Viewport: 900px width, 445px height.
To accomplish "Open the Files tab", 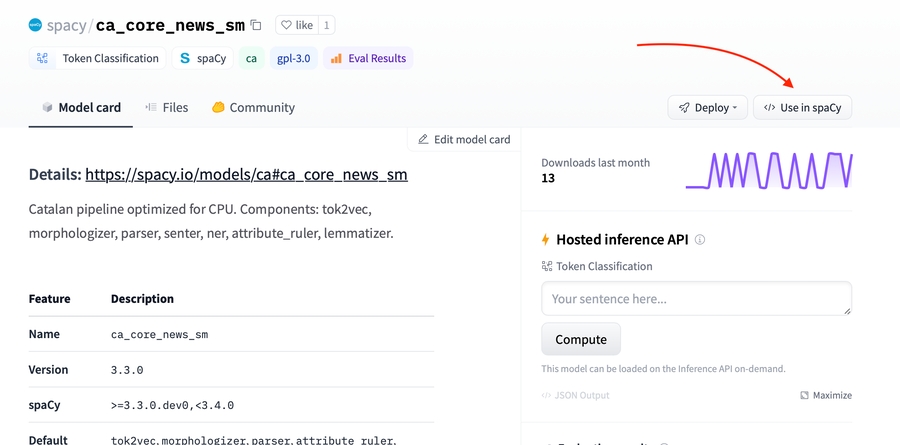I will (x=166, y=107).
